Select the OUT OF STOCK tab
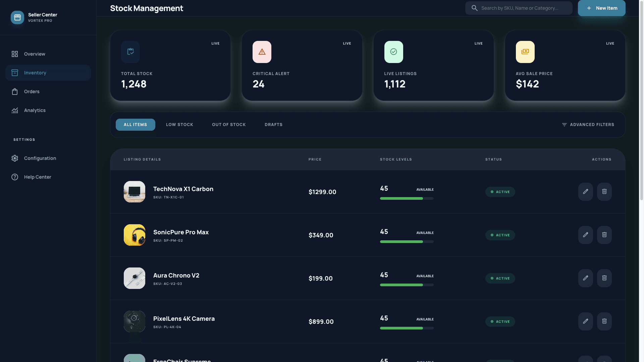Image resolution: width=644 pixels, height=362 pixels. 229,124
